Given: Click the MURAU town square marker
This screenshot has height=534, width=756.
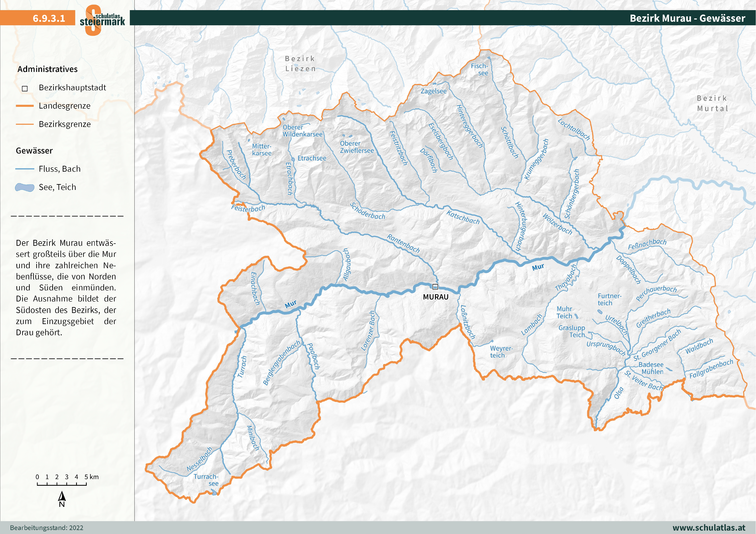Looking at the screenshot, I should pyautogui.click(x=435, y=287).
